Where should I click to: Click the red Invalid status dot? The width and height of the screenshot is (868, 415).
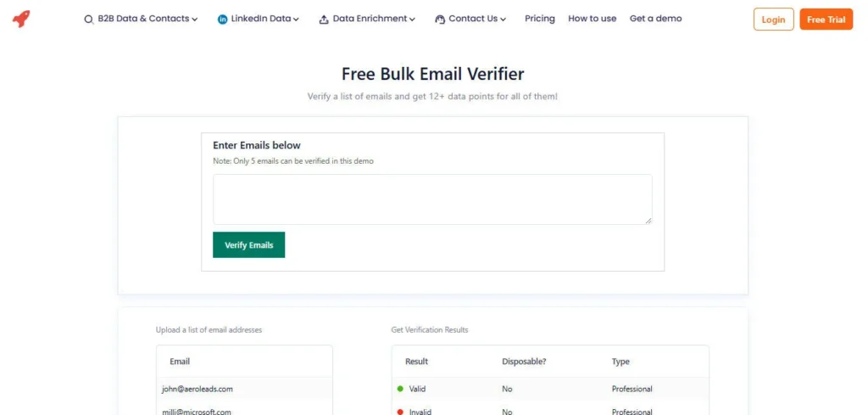point(400,412)
